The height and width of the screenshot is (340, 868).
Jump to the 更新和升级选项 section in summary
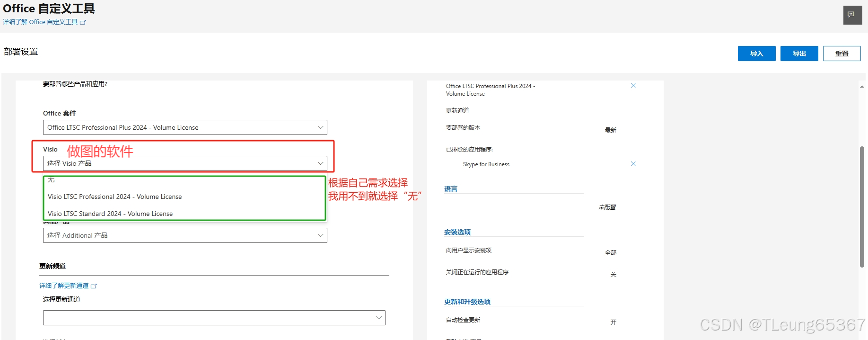coord(467,302)
